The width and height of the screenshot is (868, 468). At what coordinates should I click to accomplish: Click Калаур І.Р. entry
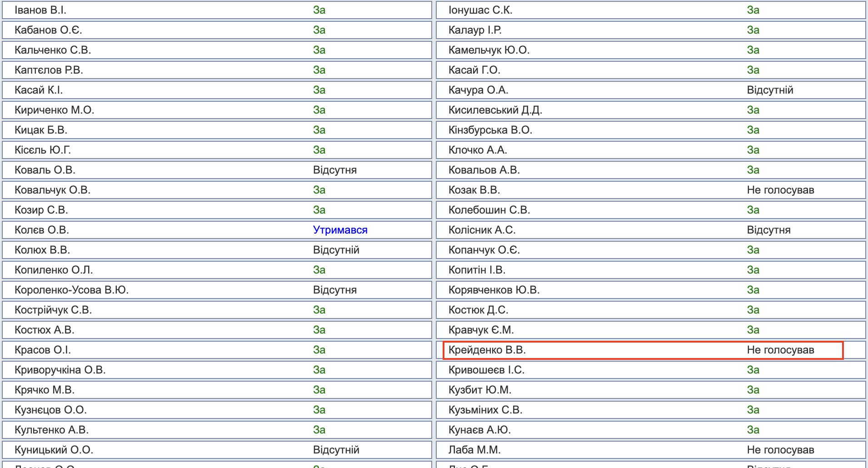[651, 30]
